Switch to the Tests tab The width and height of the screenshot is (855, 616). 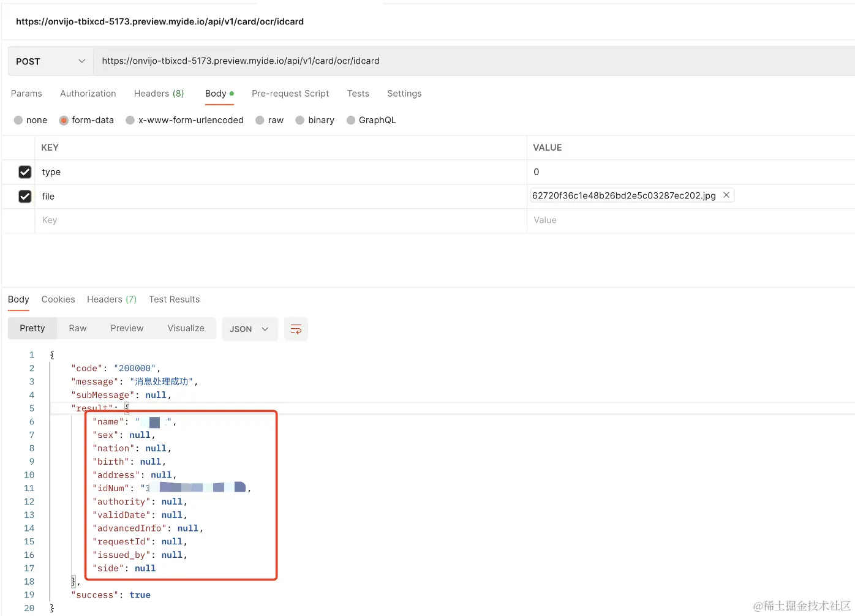click(x=358, y=94)
